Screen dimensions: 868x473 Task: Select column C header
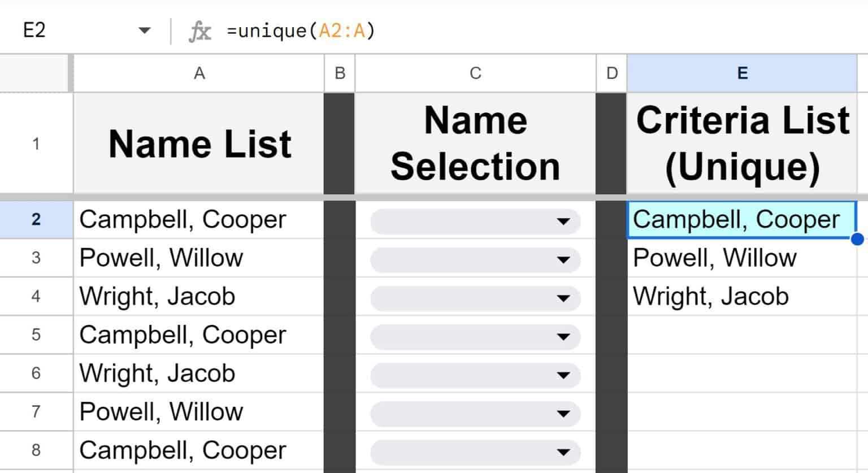tap(475, 73)
